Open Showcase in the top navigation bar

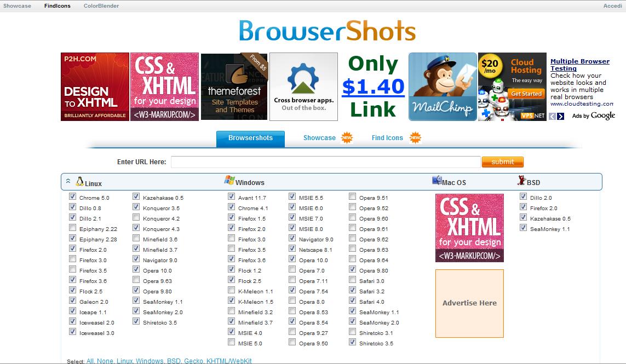[17, 6]
